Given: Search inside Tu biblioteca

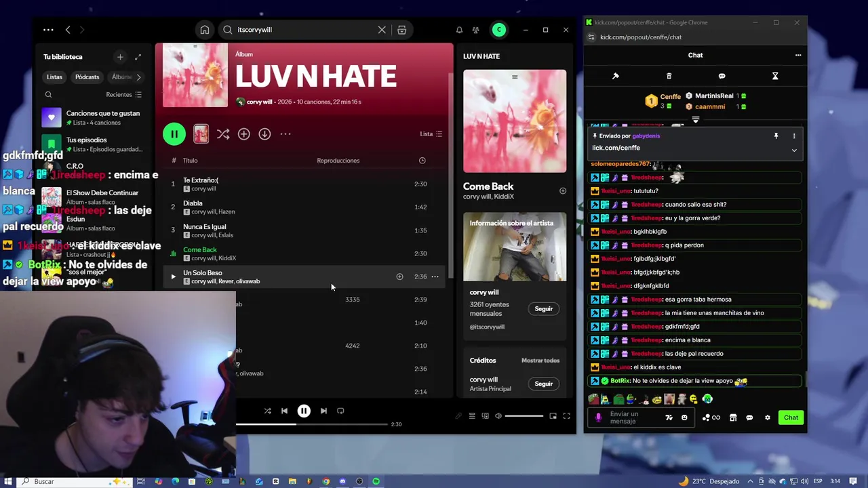Looking at the screenshot, I should click(48, 95).
